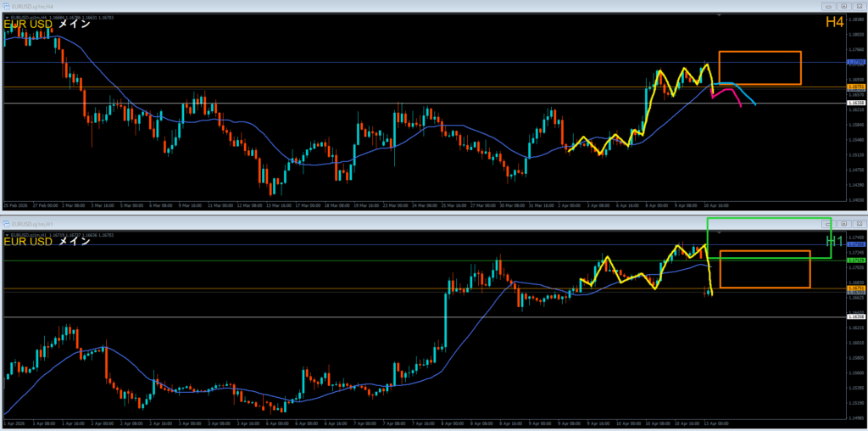Click the chart shift triangle on H1 chart
Image resolution: width=868 pixels, height=431 pixels.
point(719,232)
